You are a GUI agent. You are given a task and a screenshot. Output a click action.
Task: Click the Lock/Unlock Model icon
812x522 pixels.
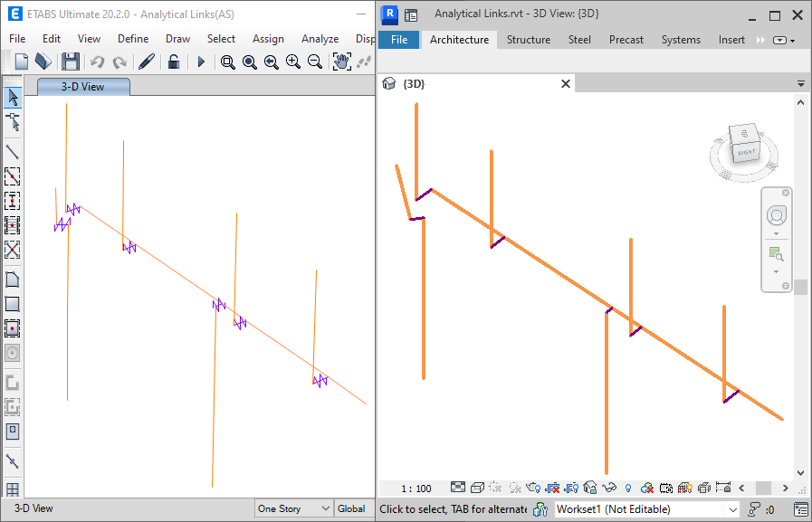point(172,62)
